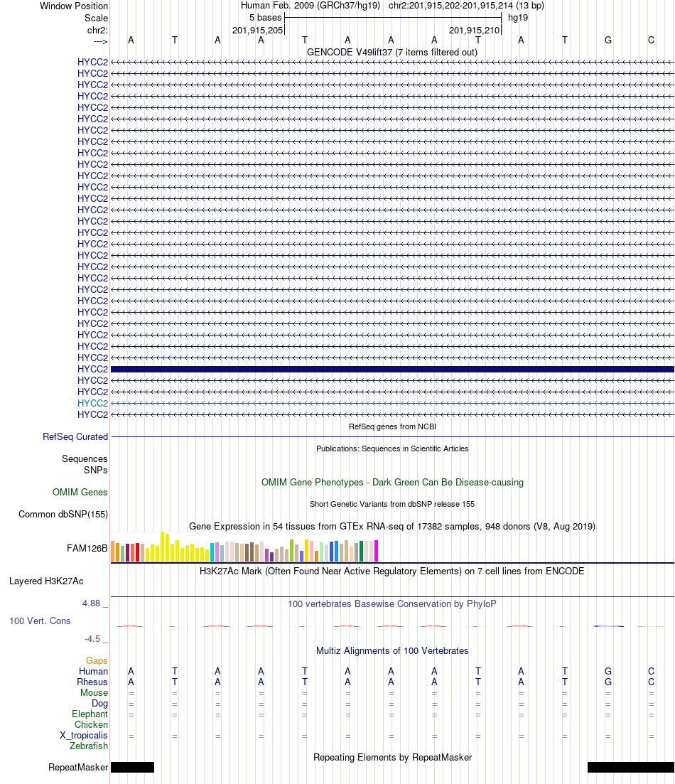Click the X_tropicalis species label

click(x=84, y=735)
